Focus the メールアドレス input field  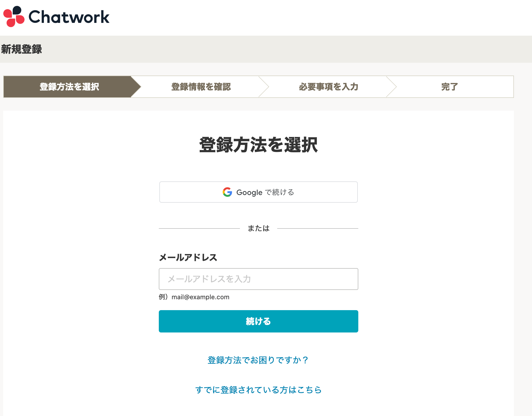[258, 279]
